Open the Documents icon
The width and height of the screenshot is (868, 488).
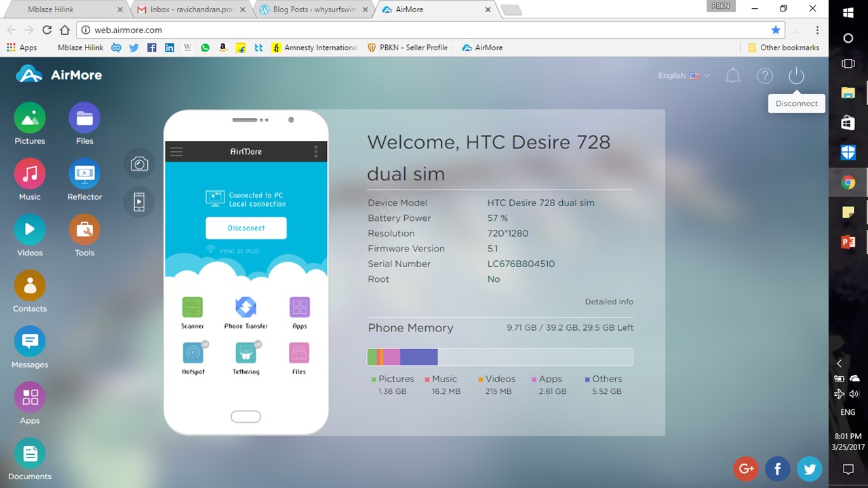pos(30,454)
